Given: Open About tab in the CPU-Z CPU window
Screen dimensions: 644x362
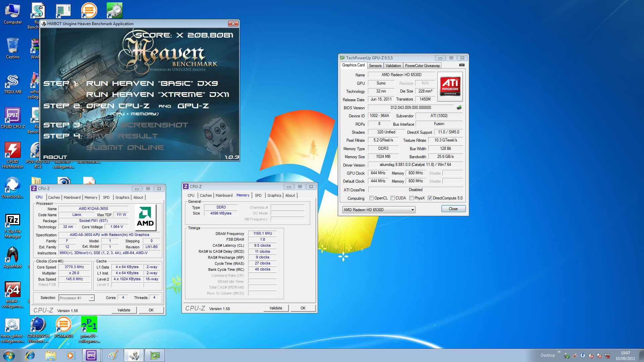Looking at the screenshot, I should 138,197.
